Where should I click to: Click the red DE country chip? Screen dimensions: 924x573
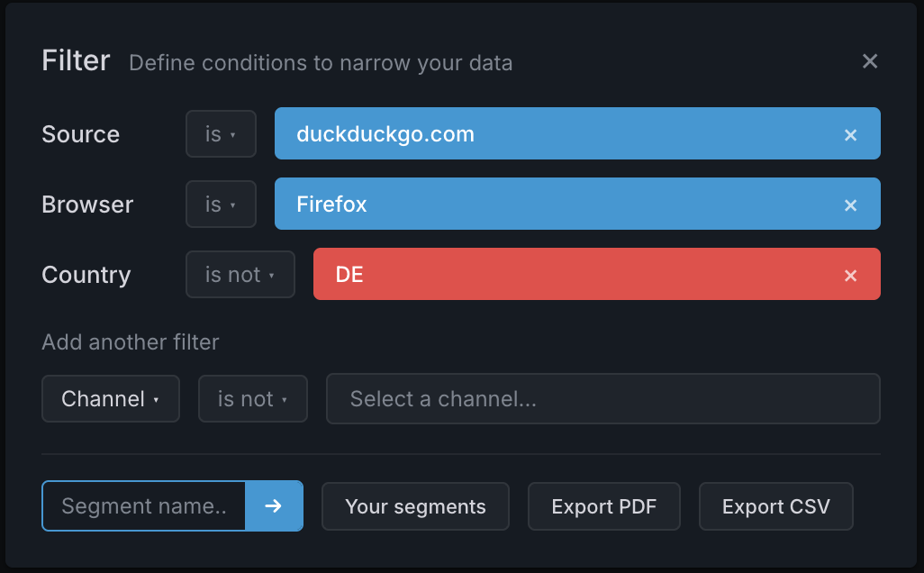(x=558, y=275)
